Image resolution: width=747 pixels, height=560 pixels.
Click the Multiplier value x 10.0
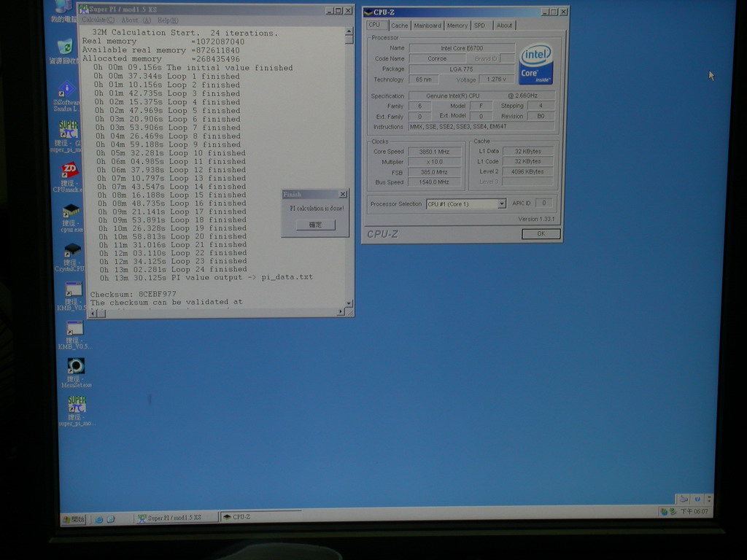click(x=435, y=162)
